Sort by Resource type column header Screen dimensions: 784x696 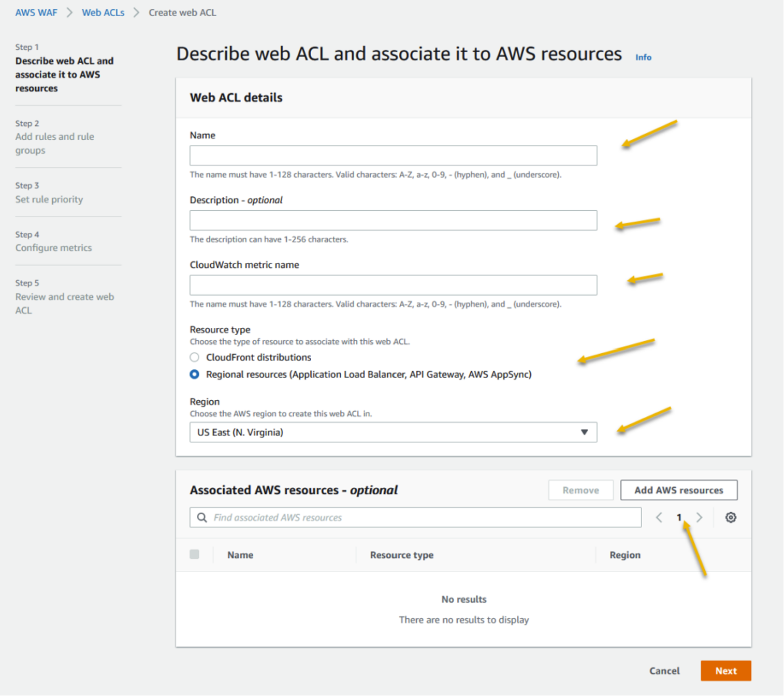pos(402,555)
